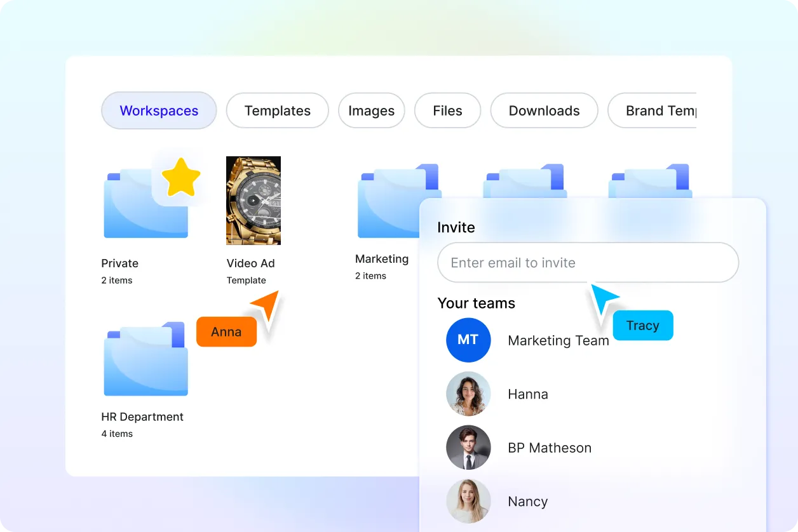Click the Private folder name
The height and width of the screenshot is (532, 798).
point(119,263)
